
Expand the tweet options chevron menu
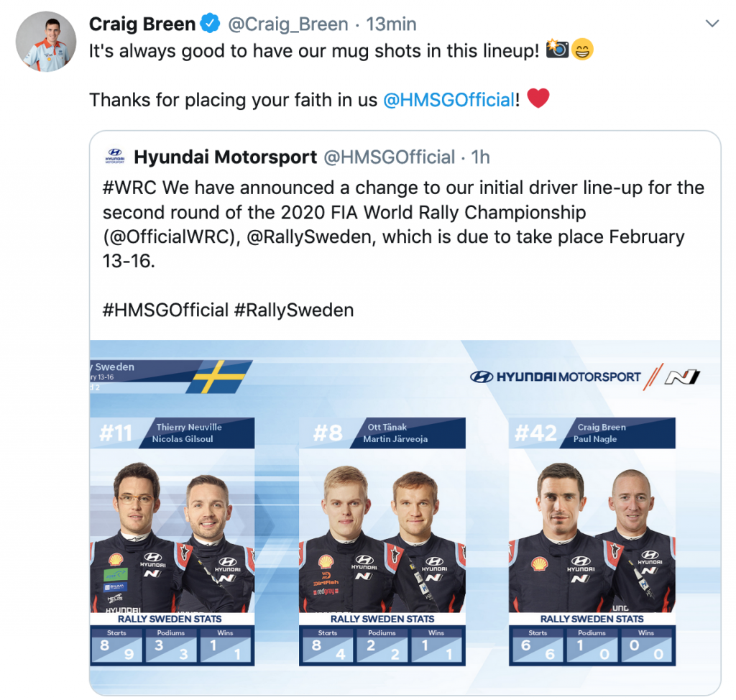tap(712, 24)
